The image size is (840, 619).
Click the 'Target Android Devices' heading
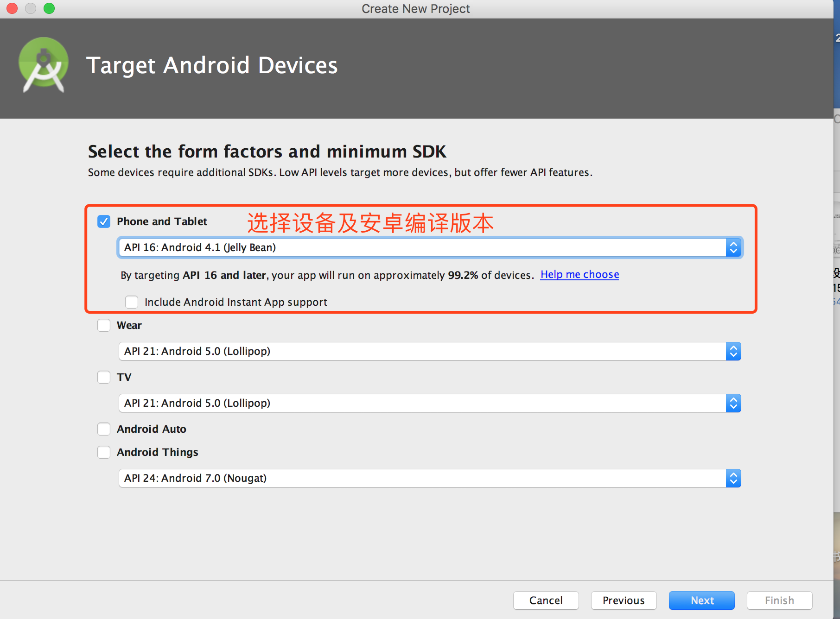click(212, 65)
